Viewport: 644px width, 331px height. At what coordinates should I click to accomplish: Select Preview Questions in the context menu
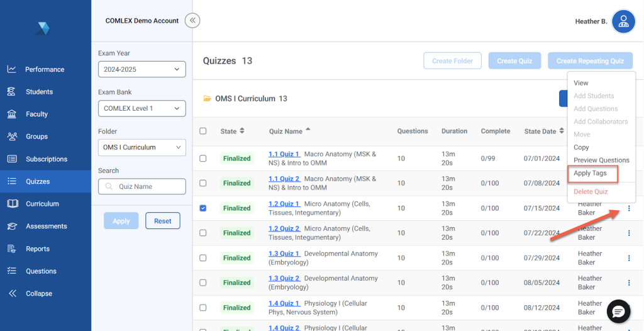point(601,160)
